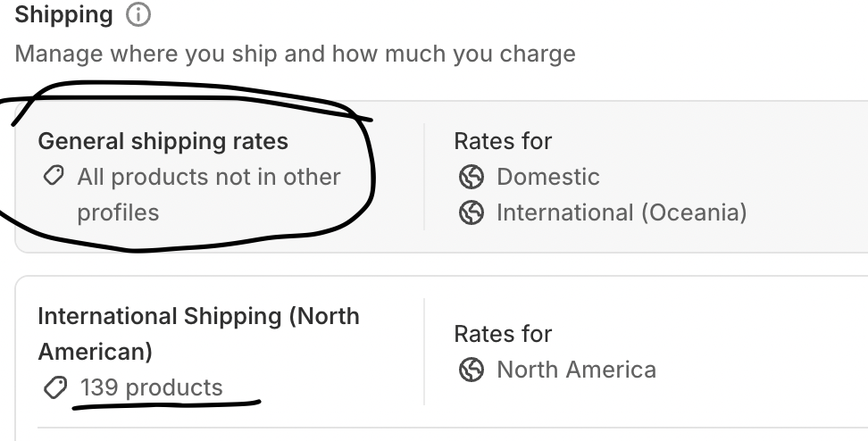Click the Shipping section heading
This screenshot has height=441, width=868.
(x=64, y=15)
